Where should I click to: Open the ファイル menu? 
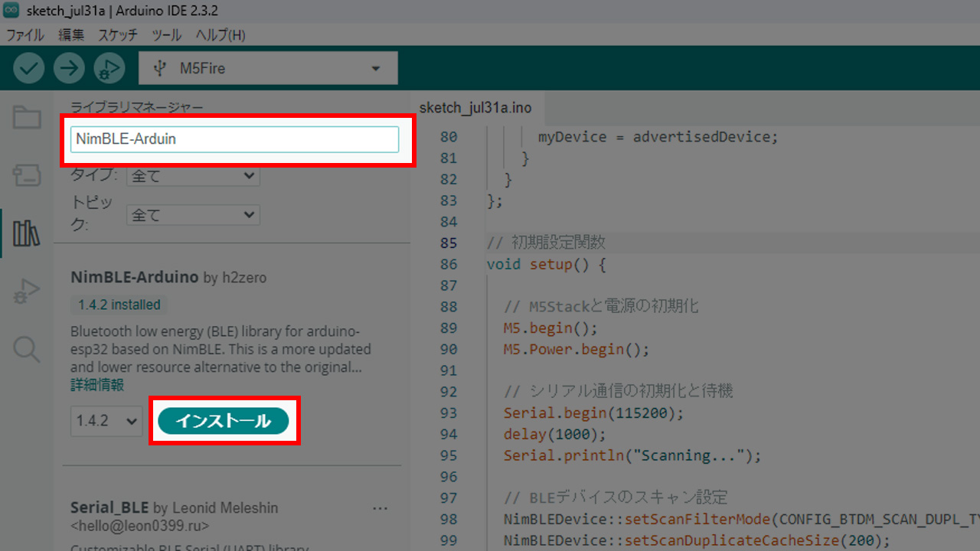point(24,35)
